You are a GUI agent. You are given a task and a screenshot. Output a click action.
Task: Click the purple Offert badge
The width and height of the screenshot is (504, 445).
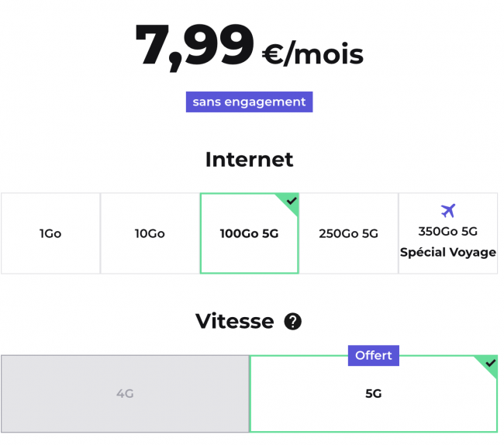[374, 355]
